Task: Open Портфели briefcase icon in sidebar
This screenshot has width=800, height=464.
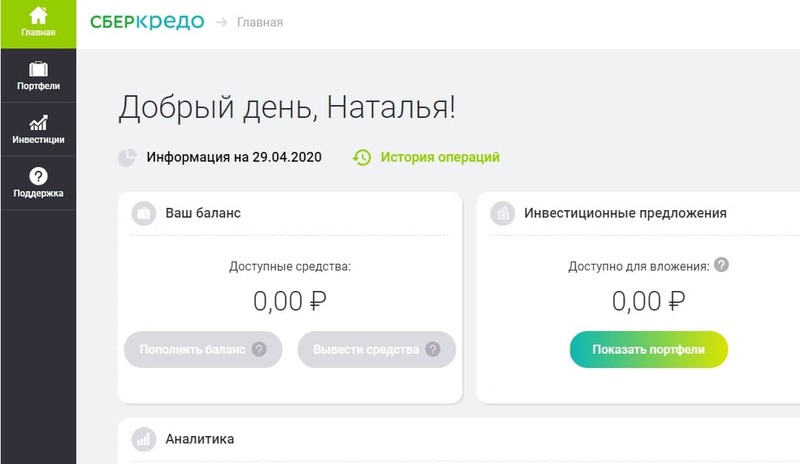Action: tap(38, 70)
